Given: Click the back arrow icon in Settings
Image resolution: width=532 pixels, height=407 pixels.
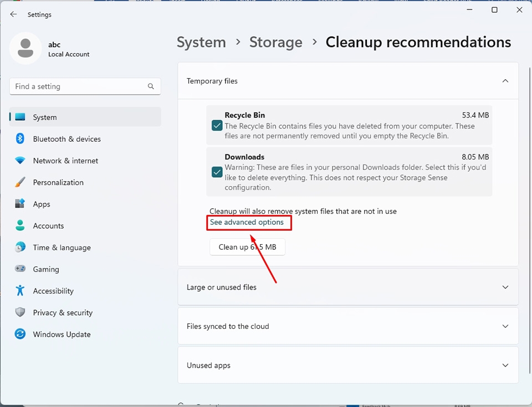Looking at the screenshot, I should pyautogui.click(x=13, y=14).
